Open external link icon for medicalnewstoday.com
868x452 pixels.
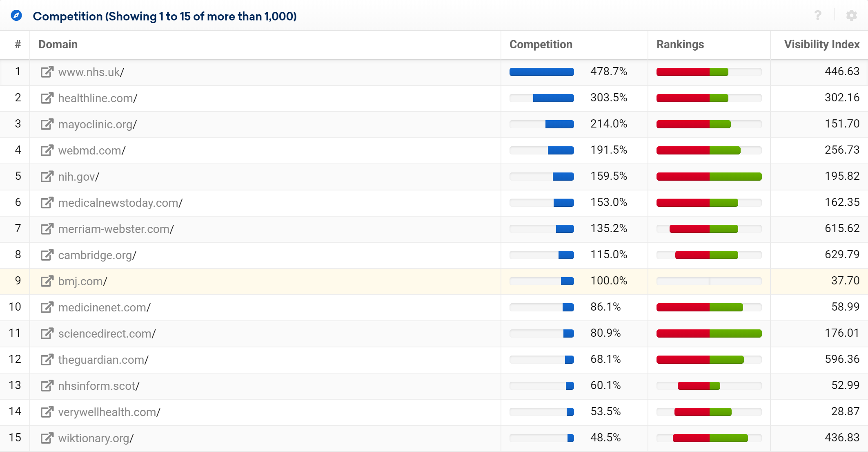click(x=47, y=203)
